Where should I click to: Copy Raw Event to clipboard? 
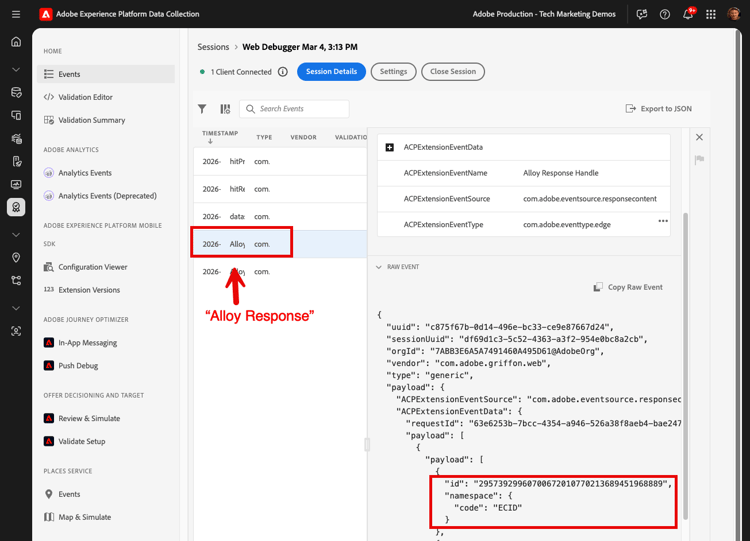tap(628, 287)
